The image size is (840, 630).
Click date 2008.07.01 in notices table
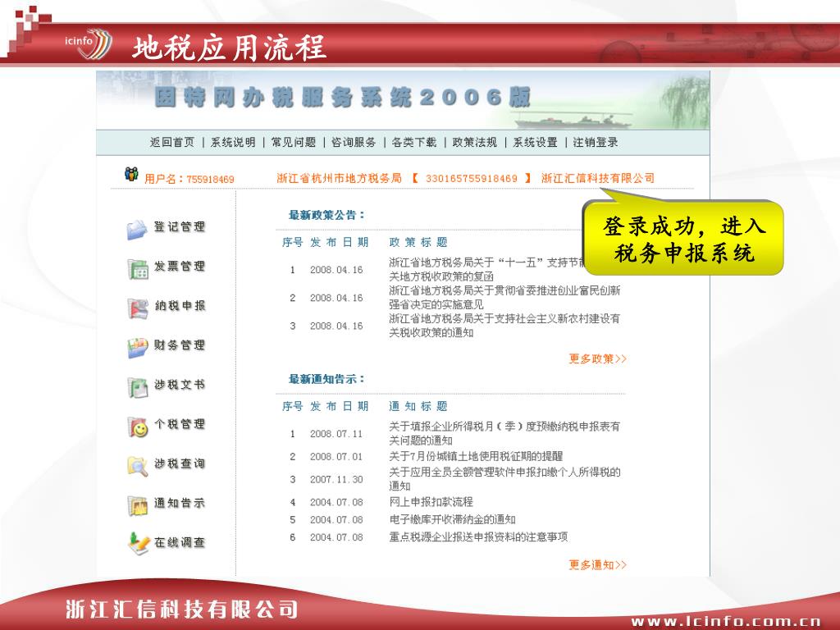[336, 457]
